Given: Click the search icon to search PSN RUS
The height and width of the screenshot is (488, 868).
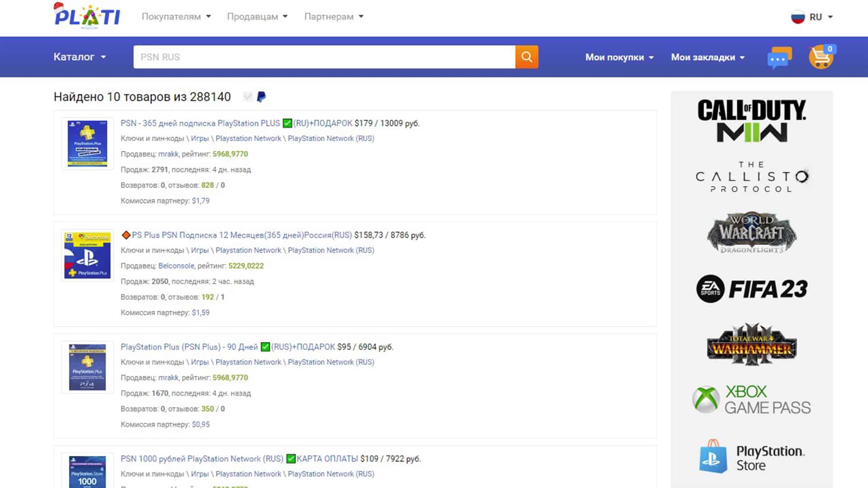Looking at the screenshot, I should [x=526, y=56].
